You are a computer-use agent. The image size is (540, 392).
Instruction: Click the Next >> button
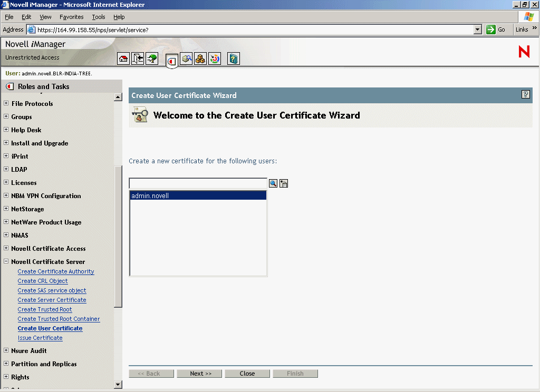[199, 374]
